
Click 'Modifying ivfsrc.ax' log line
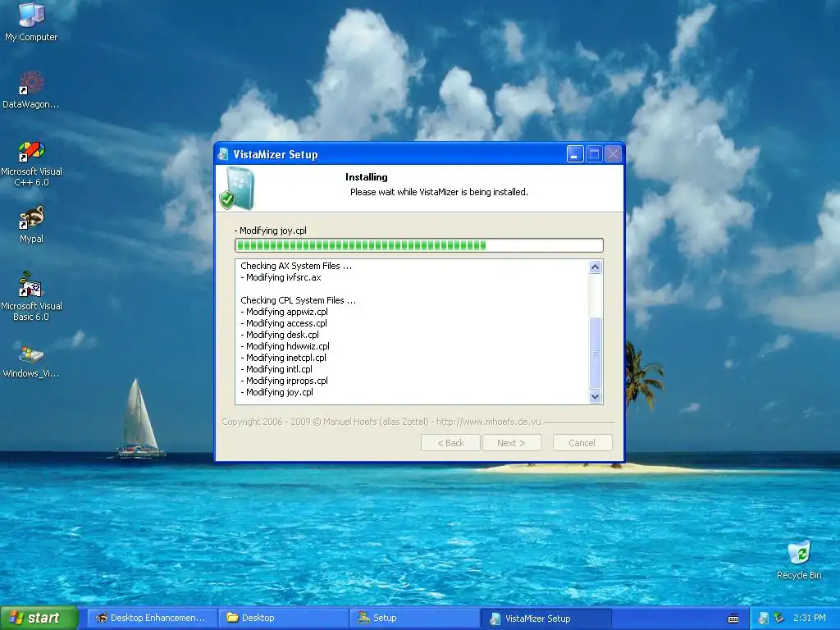[x=281, y=277]
